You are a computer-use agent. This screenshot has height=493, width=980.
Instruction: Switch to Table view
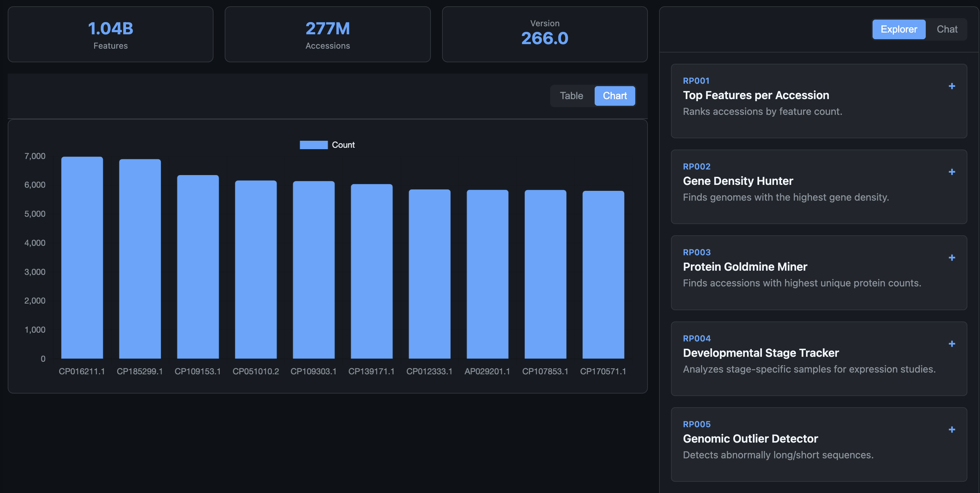[571, 96]
